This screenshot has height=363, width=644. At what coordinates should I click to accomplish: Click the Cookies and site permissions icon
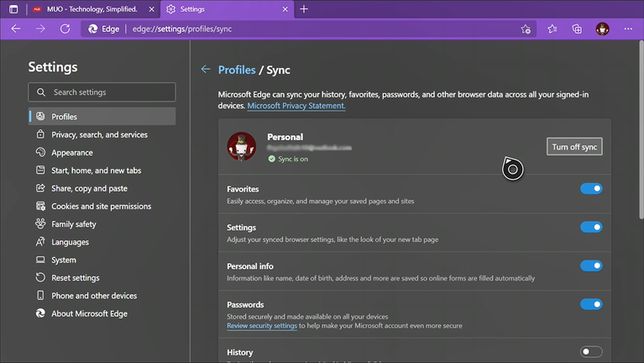pos(40,206)
